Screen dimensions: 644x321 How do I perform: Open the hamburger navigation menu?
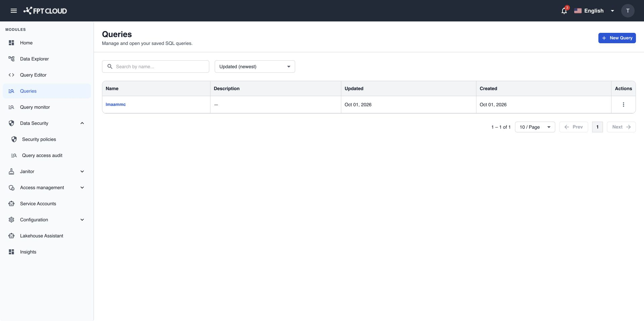(14, 11)
